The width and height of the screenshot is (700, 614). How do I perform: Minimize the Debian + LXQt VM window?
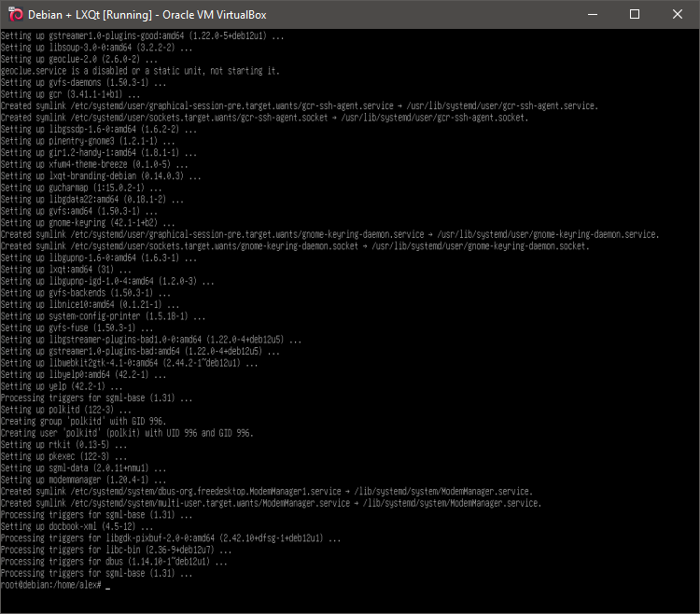coord(593,14)
